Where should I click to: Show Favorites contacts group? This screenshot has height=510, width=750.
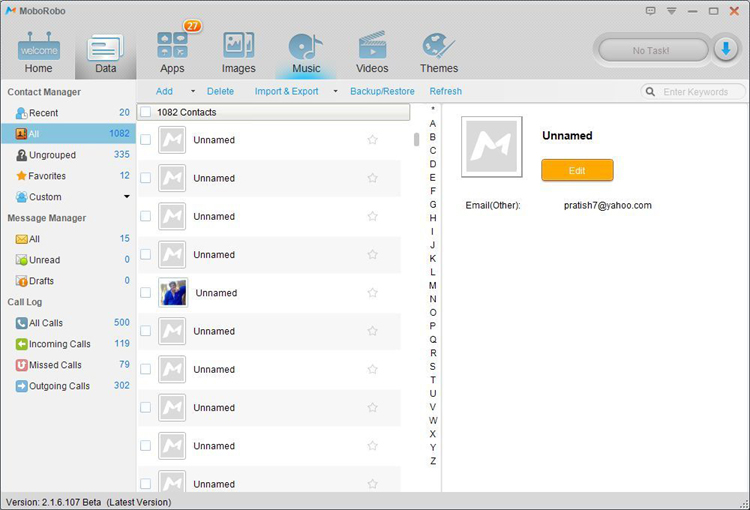tap(47, 176)
